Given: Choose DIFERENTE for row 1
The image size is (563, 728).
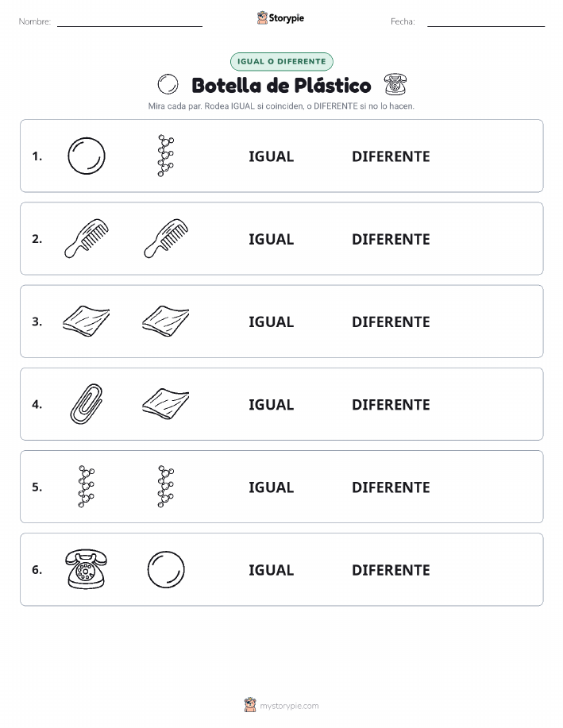Looking at the screenshot, I should coord(391,156).
